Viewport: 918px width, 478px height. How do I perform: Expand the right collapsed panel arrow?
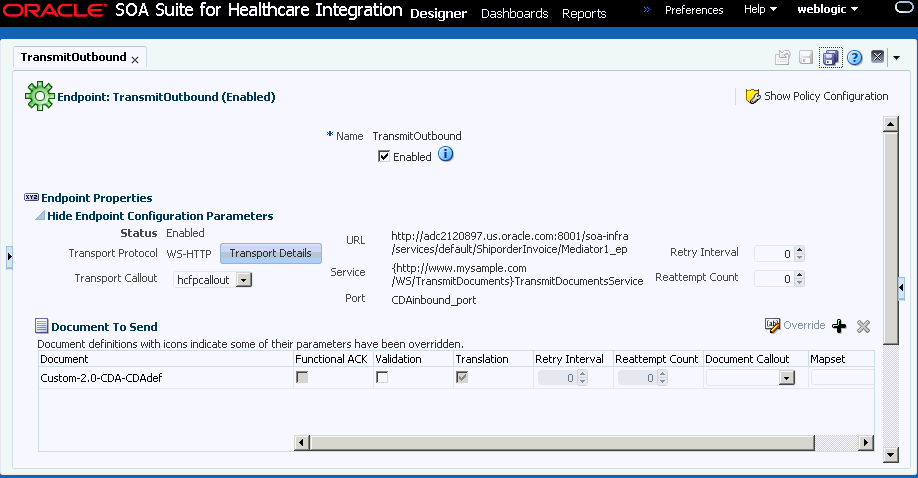pos(901,288)
